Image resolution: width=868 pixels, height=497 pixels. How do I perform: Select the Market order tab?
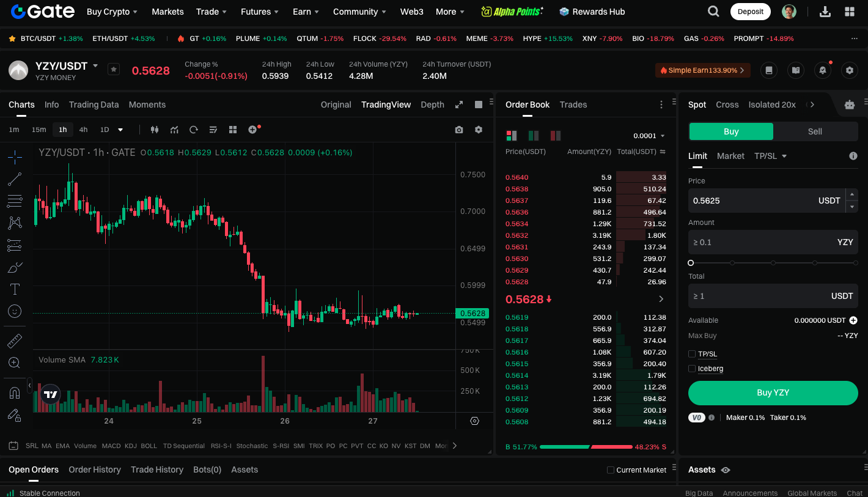[x=730, y=156]
